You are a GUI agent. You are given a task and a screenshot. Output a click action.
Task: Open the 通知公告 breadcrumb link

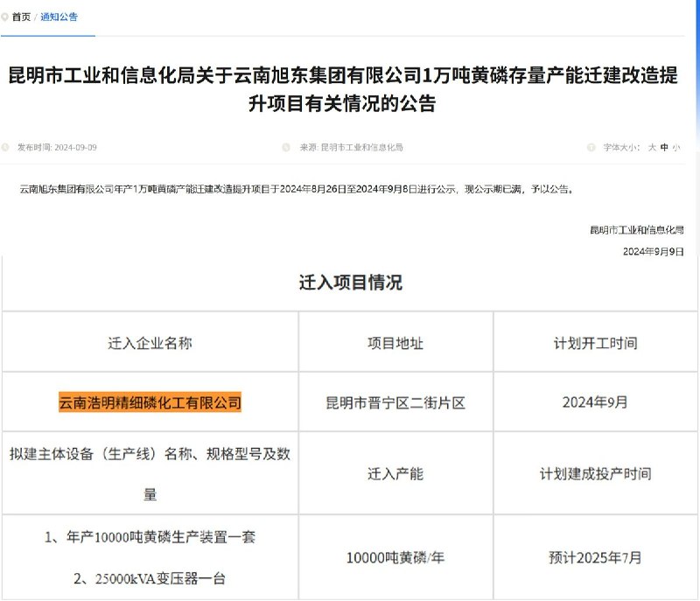pyautogui.click(x=59, y=17)
